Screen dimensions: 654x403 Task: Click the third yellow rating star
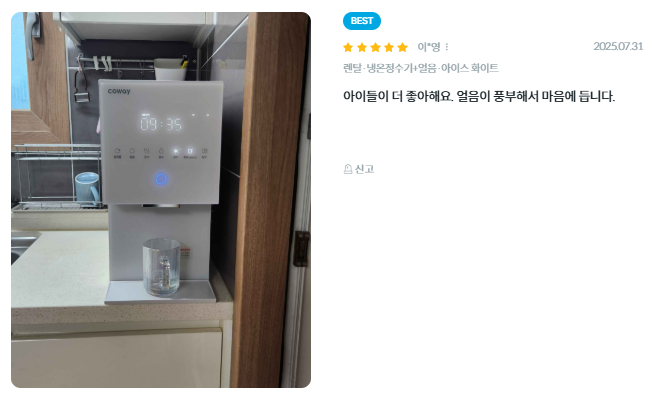point(375,47)
